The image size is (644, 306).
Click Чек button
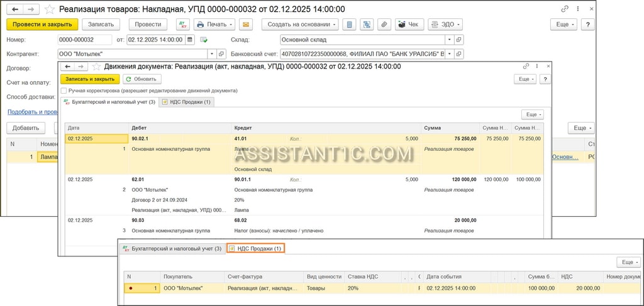coord(409,25)
